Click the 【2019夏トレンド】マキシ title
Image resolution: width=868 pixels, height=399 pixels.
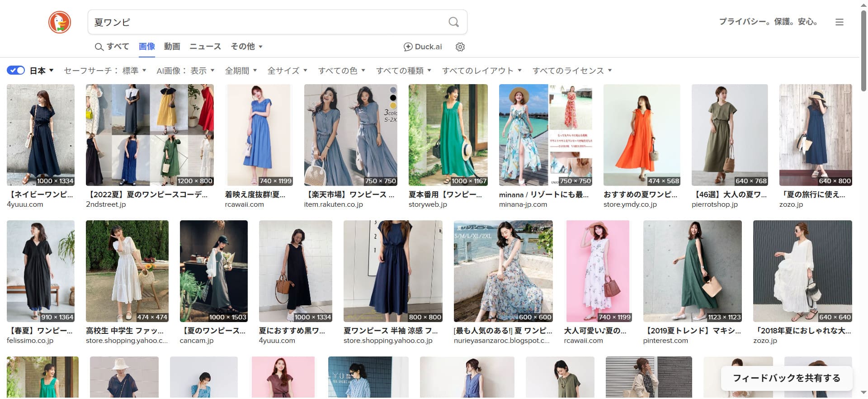tap(692, 331)
